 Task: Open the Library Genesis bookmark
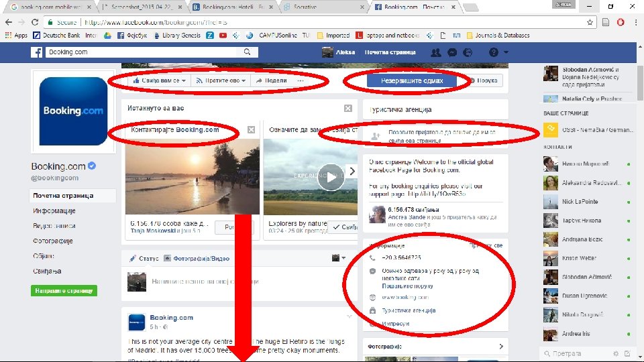pos(177,36)
